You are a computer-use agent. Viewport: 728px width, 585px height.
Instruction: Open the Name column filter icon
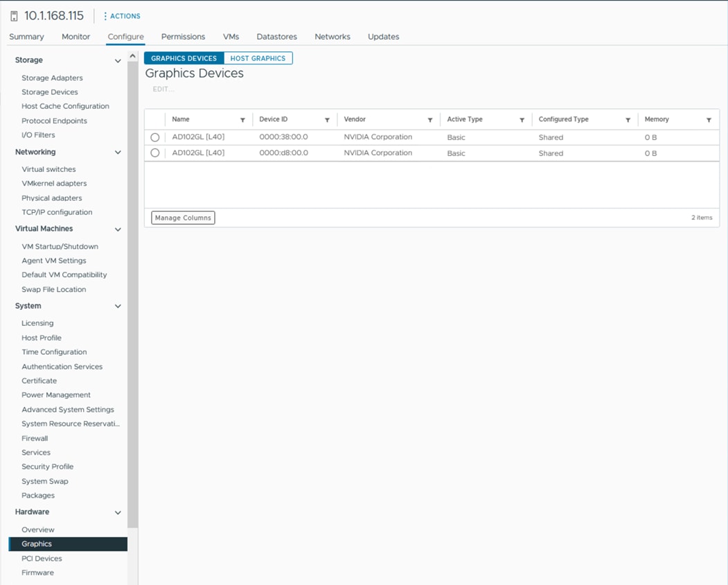click(x=242, y=120)
